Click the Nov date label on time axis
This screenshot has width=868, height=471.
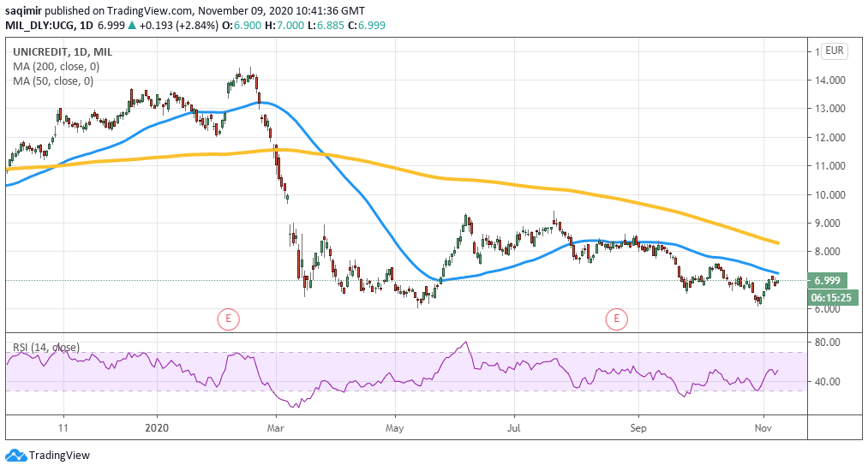(x=763, y=428)
